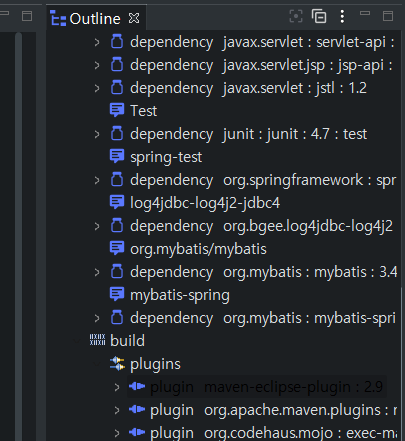This screenshot has width=405, height=441.
Task: Click the jar icon of junit dependency
Action: (x=117, y=134)
